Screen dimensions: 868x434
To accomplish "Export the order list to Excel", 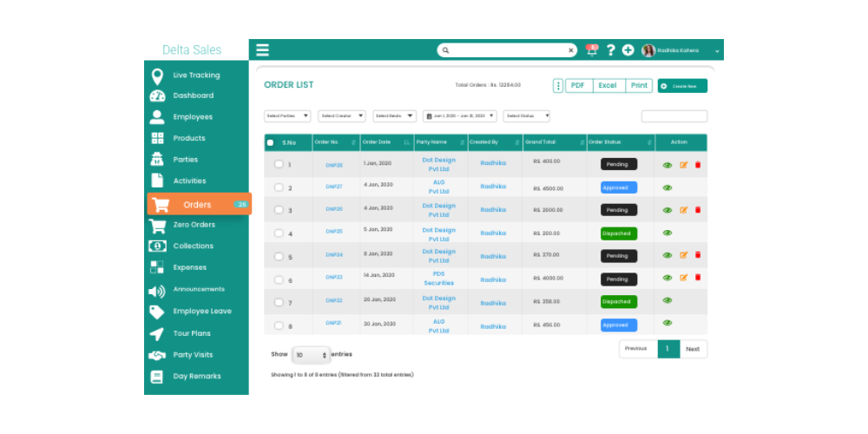I will (x=608, y=85).
